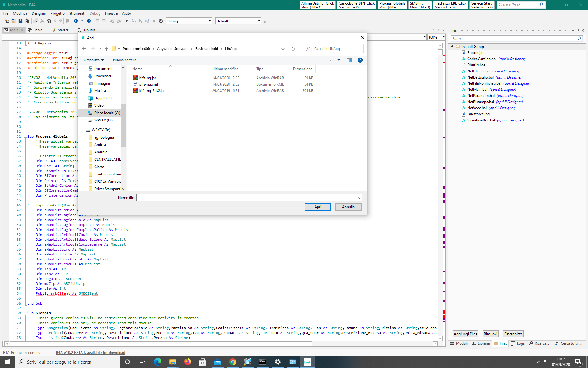Click the decrease indent toolbar icon
Image resolution: width=588 pixels, height=368 pixels.
[x=112, y=21]
